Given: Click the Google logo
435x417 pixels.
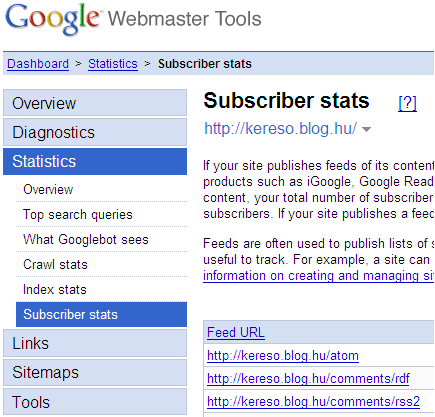Looking at the screenshot, I should (52, 19).
